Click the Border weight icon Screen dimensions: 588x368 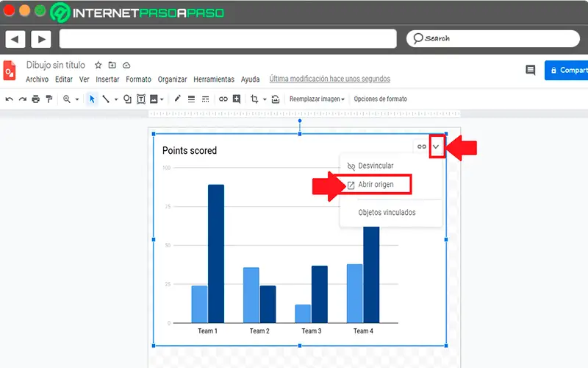[191, 99]
